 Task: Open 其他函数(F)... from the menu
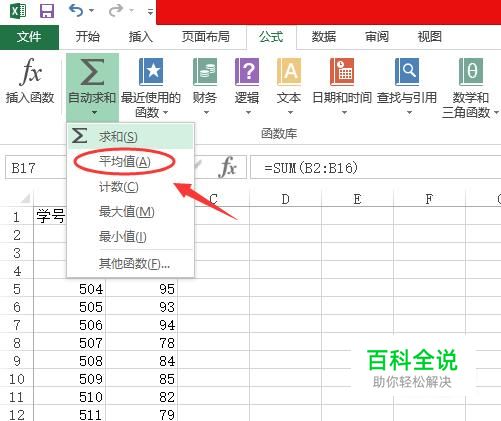click(x=131, y=264)
